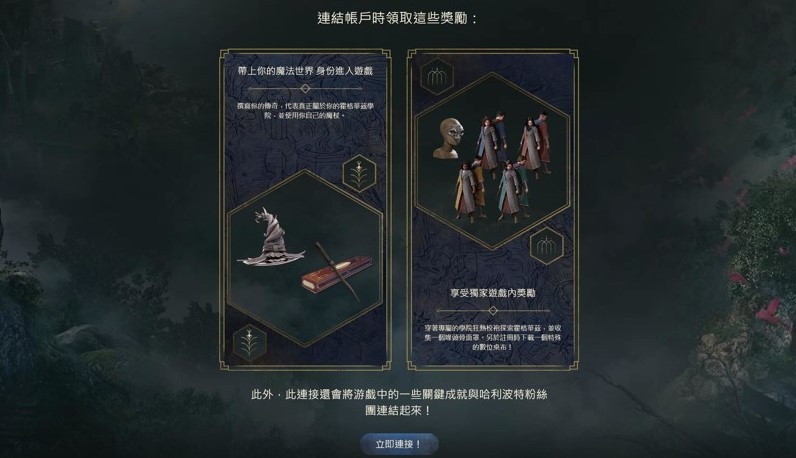Click the 此外，此連接 paragraph about 哈利波特粉絲團

click(x=399, y=402)
